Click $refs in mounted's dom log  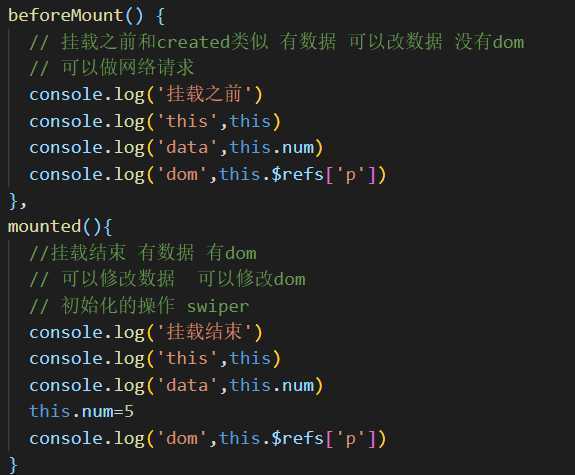click(297, 438)
